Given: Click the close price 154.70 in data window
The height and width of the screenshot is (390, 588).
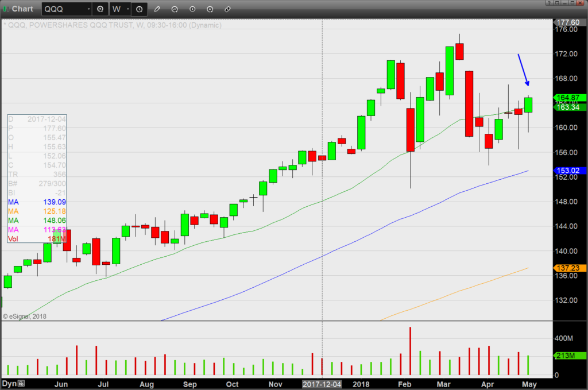Looking at the screenshot, I should tap(55, 165).
